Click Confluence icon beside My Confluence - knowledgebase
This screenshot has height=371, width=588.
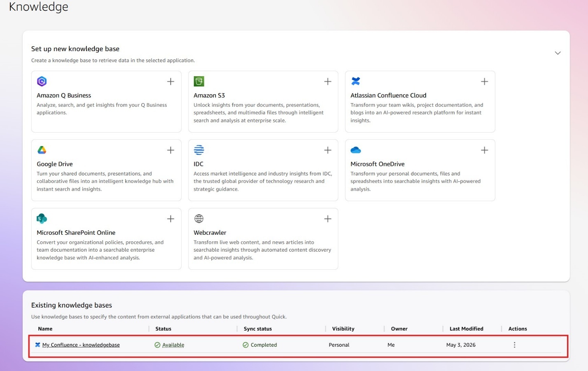(x=37, y=345)
